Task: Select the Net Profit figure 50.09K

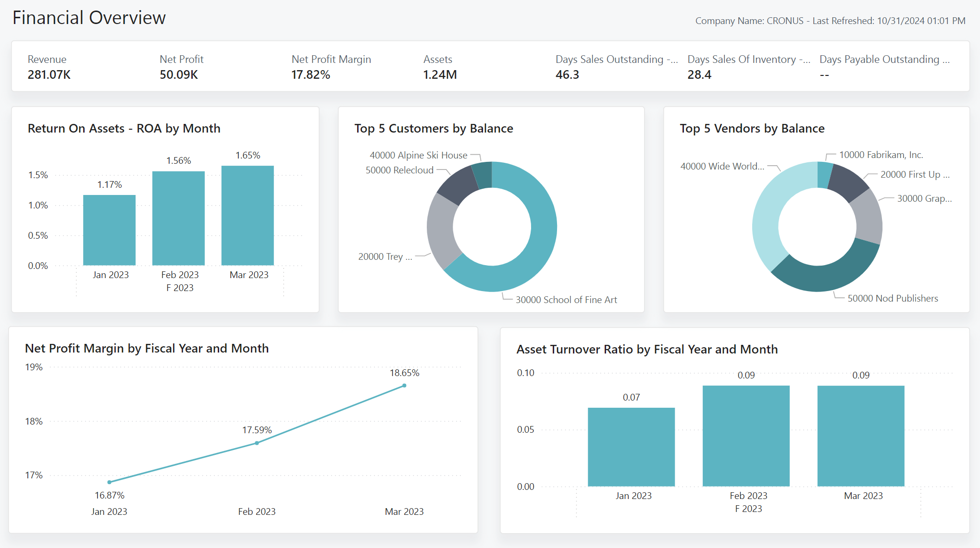Action: click(x=178, y=75)
